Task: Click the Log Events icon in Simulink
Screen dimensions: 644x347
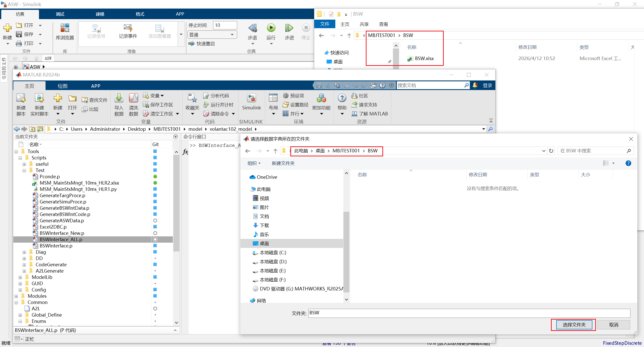Action: coord(128,28)
